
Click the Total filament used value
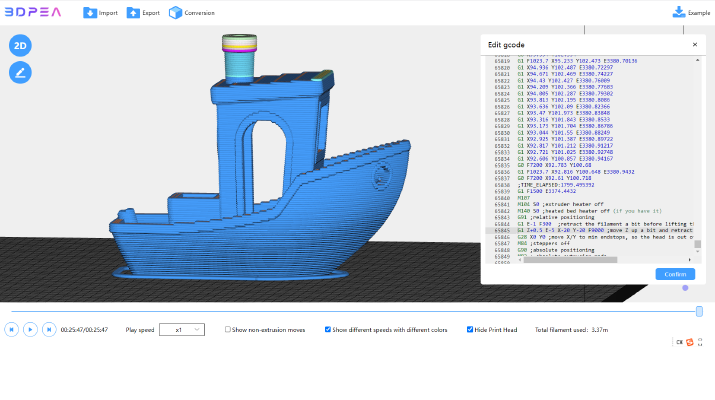click(600, 330)
